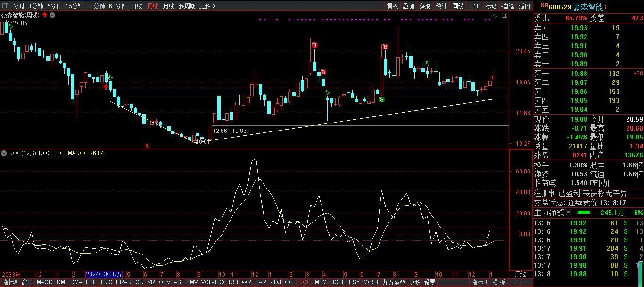Select the 5分钟 period
The width and height of the screenshot is (644, 287).
tap(54, 6)
